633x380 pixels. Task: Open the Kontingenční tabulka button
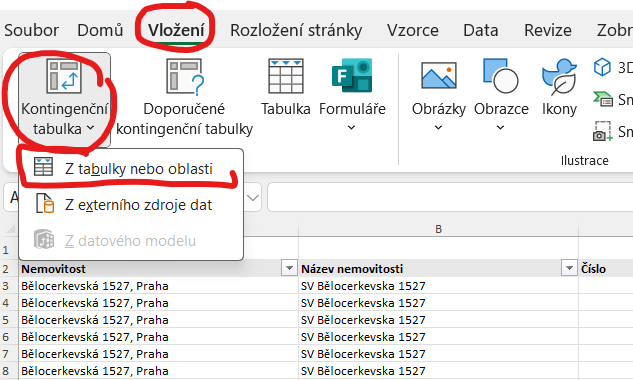(64, 99)
